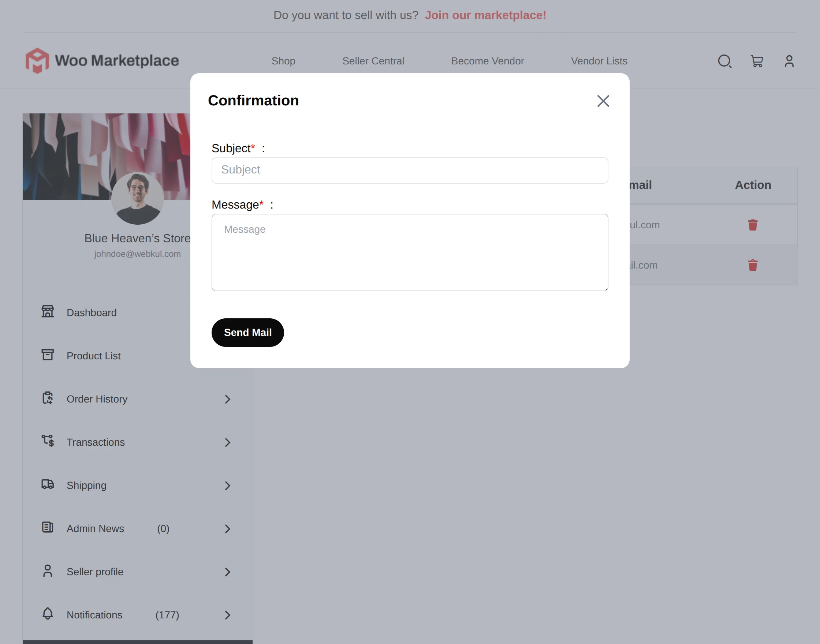The image size is (820, 644).
Task: Click the Order History clipboard icon
Action: (48, 398)
